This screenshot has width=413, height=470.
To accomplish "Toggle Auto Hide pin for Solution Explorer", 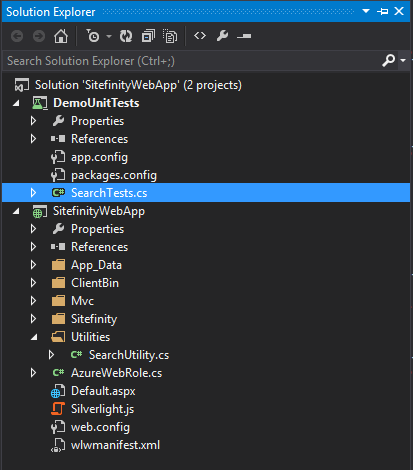I will [x=382, y=11].
